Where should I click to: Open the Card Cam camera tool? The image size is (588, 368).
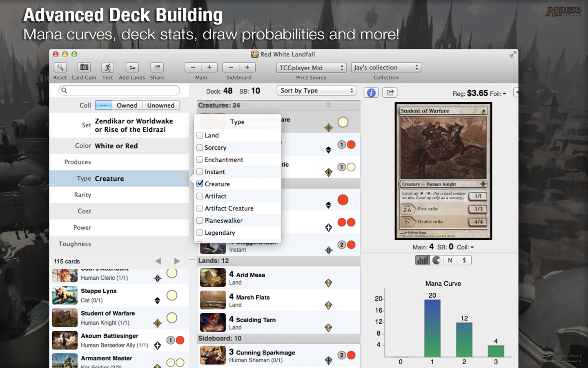tap(84, 67)
